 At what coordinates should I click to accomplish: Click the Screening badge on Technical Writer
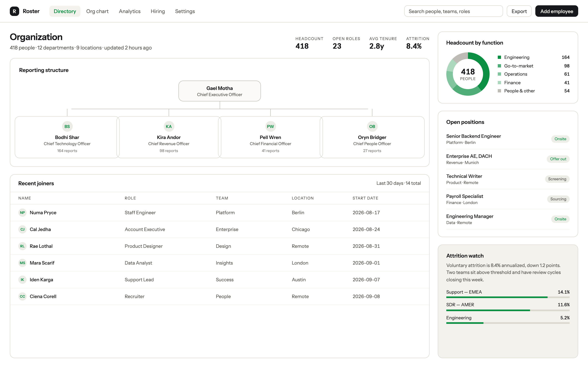[557, 179]
